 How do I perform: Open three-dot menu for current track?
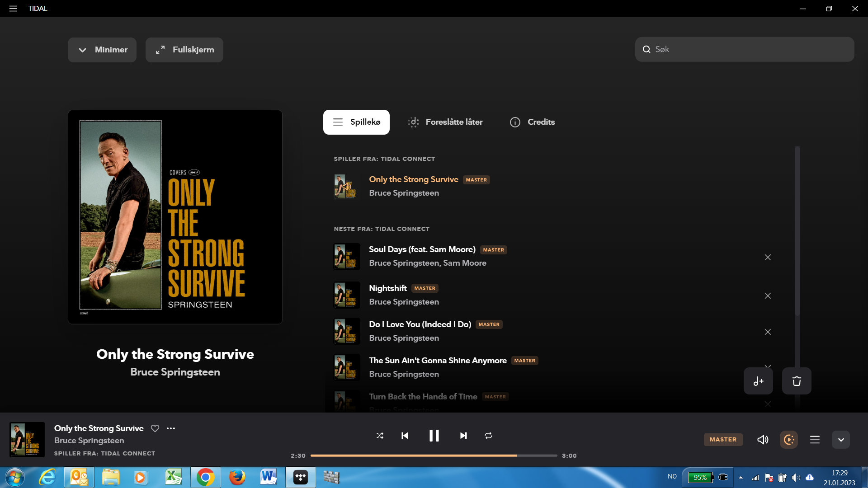pyautogui.click(x=171, y=428)
